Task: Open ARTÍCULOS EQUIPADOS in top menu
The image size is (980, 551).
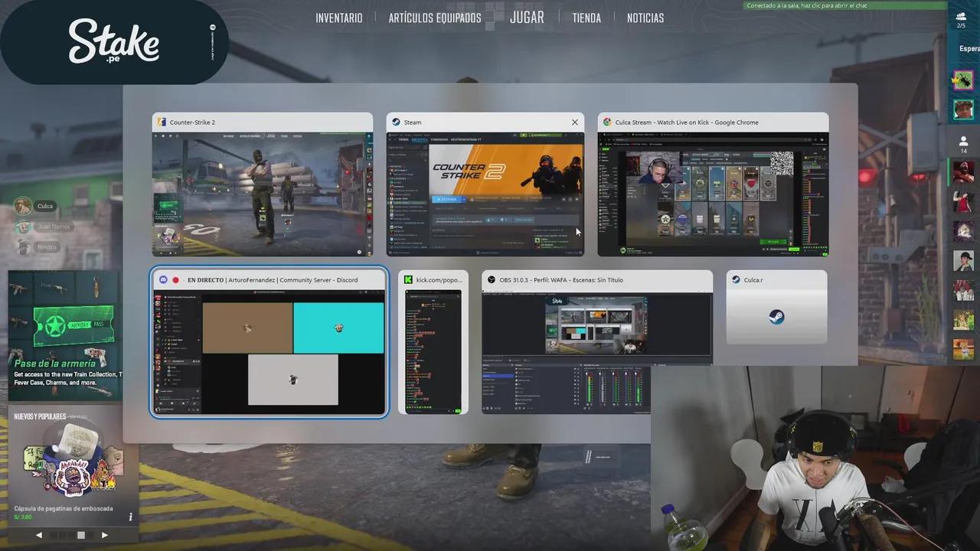Action: (x=435, y=18)
